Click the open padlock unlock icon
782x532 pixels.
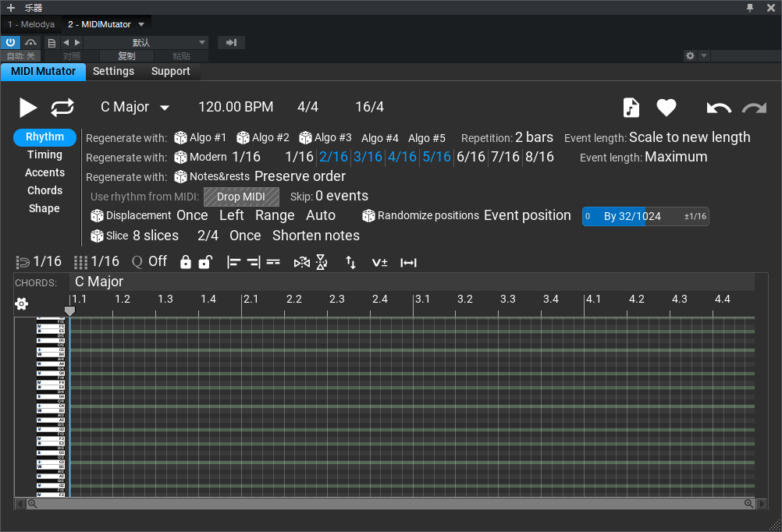click(x=205, y=262)
